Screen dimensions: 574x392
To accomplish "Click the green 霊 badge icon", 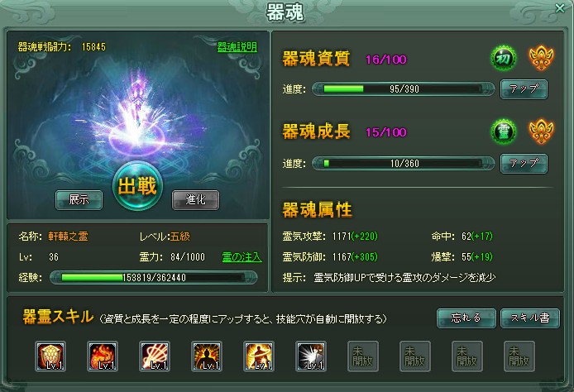I will click(504, 131).
